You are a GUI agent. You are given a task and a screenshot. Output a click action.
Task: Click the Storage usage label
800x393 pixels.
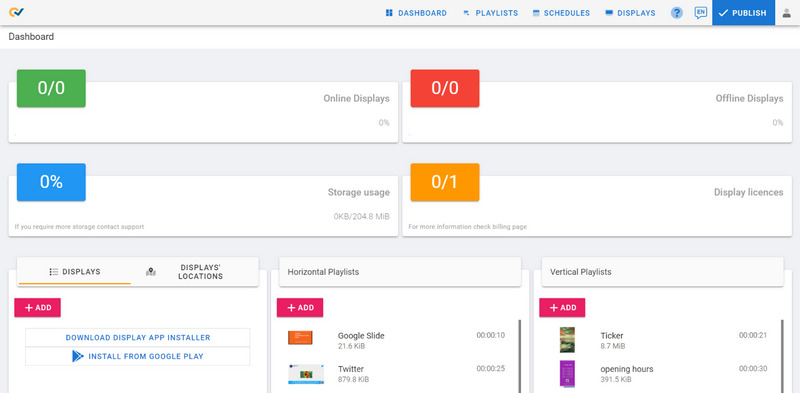pos(359,192)
